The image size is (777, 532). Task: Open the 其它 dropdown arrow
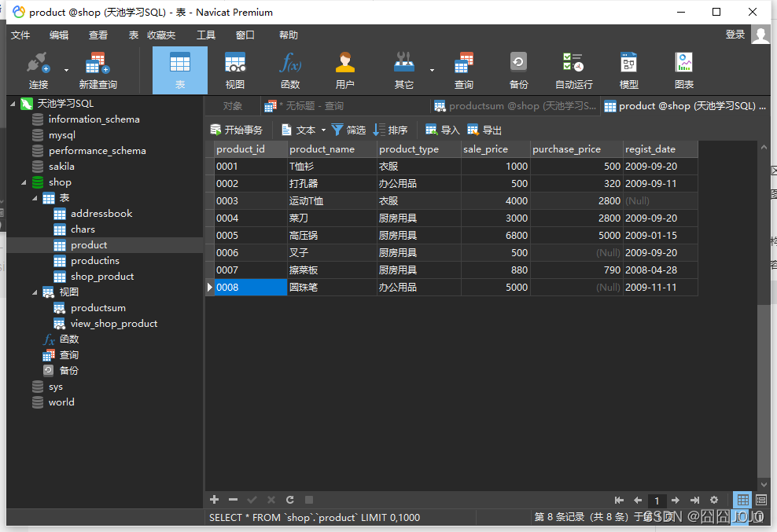pyautogui.click(x=432, y=71)
